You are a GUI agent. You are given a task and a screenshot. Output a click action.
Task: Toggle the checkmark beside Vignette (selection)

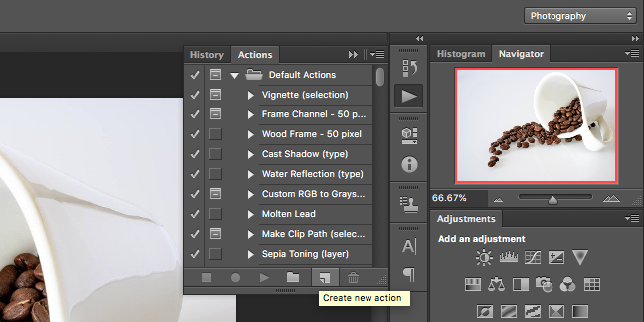pyautogui.click(x=194, y=95)
